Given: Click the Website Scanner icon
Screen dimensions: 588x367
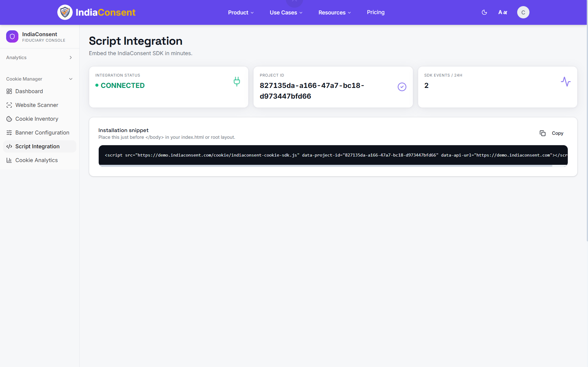Looking at the screenshot, I should (9, 105).
